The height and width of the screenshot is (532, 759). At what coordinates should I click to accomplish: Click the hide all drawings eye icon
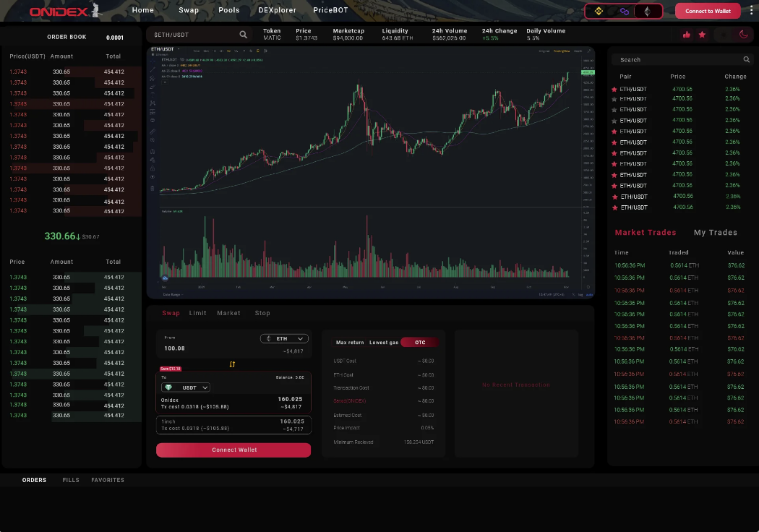tap(152, 177)
